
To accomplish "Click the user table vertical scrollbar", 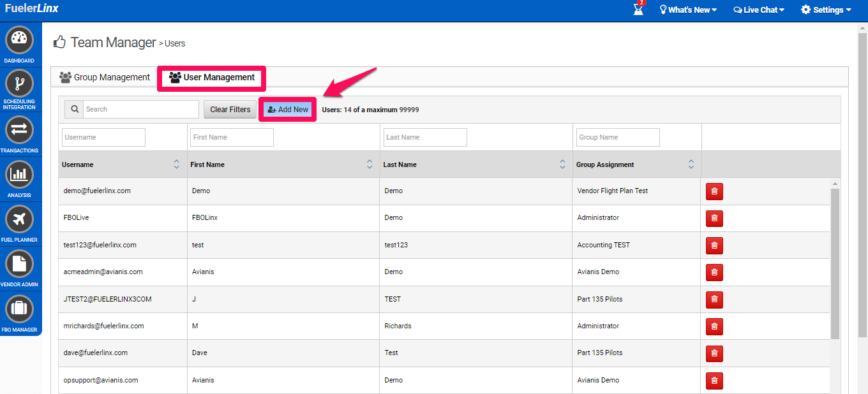I will coord(835,263).
